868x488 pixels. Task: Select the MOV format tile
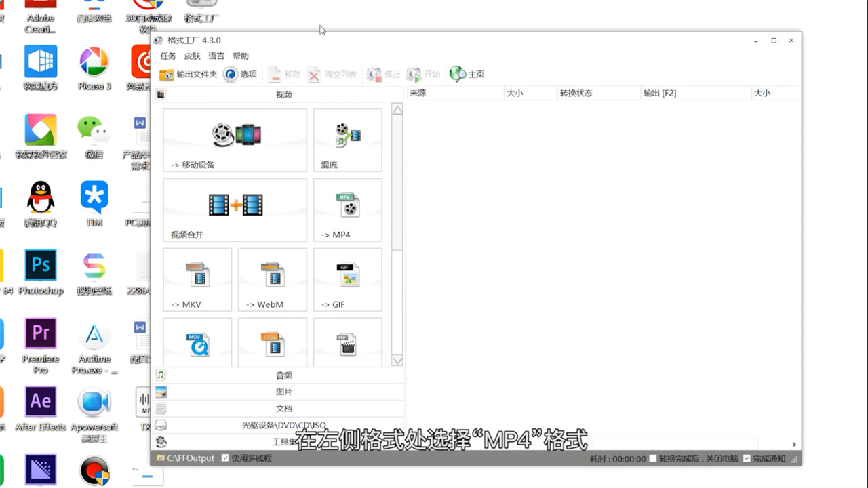click(x=197, y=342)
